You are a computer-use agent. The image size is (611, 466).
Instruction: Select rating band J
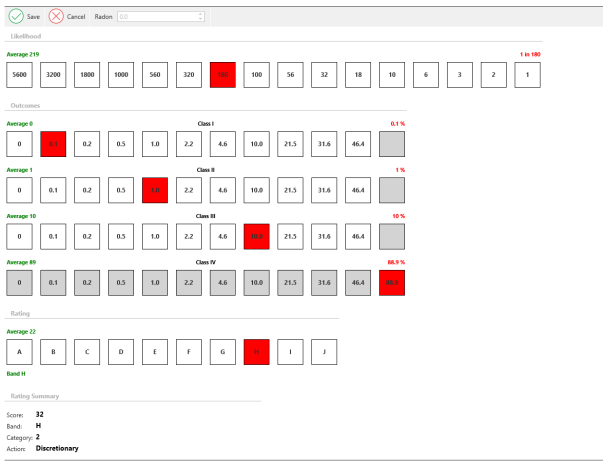point(324,351)
